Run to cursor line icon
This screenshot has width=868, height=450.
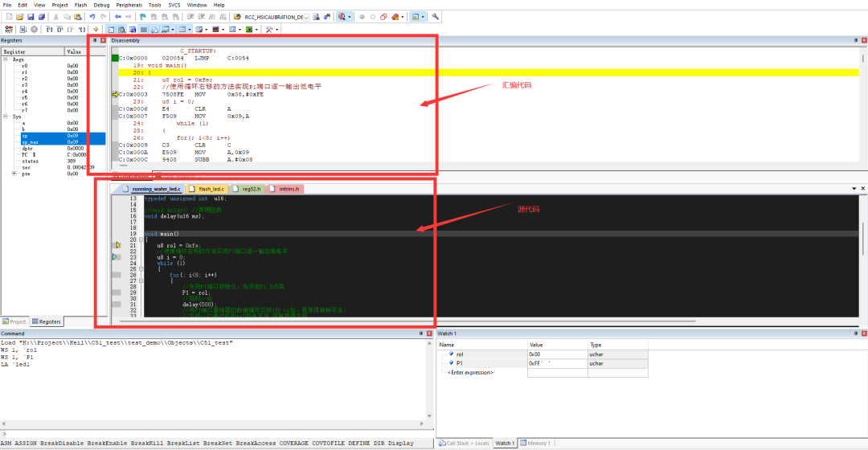81,30
